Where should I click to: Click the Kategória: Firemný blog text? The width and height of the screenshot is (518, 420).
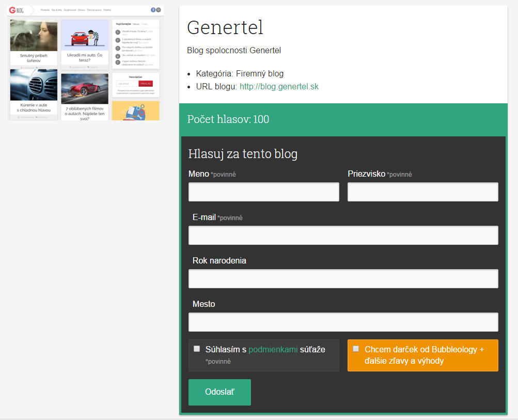tap(240, 74)
